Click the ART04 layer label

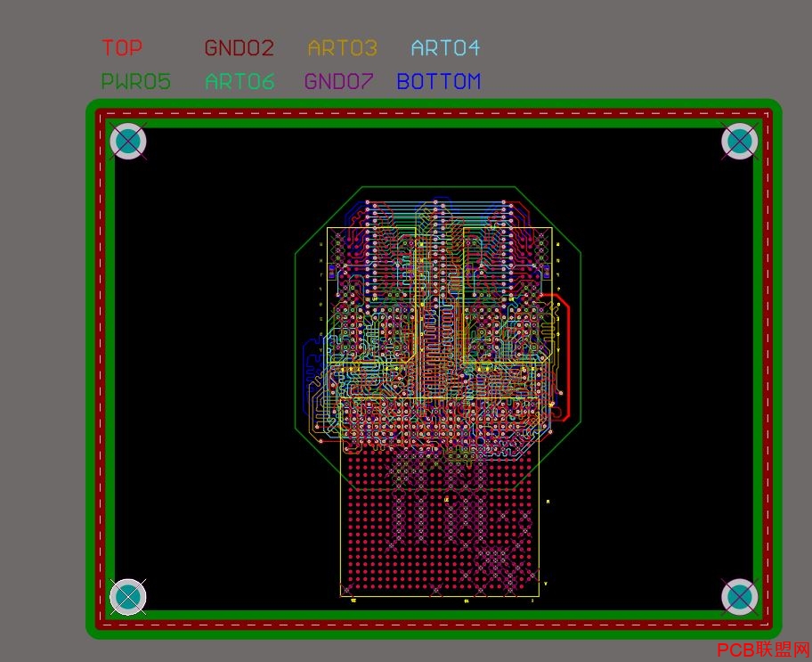(x=445, y=48)
